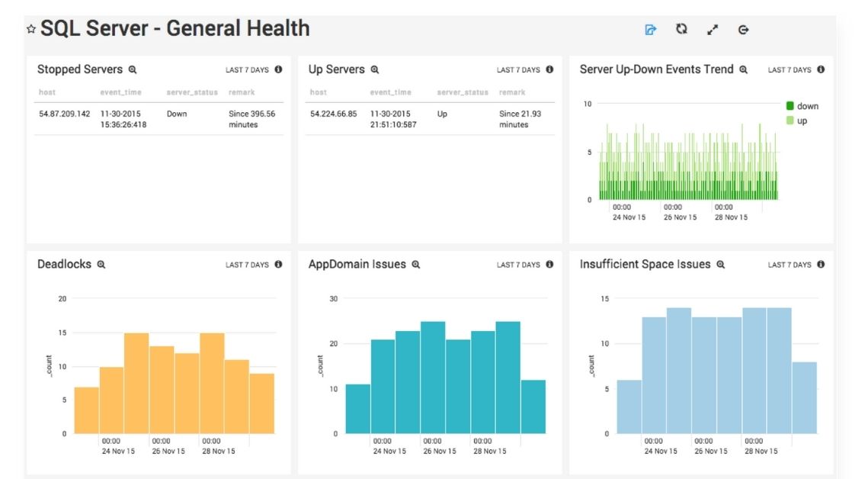Open Deadlocks panel magnifier search
The image size is (868, 479).
click(x=101, y=265)
